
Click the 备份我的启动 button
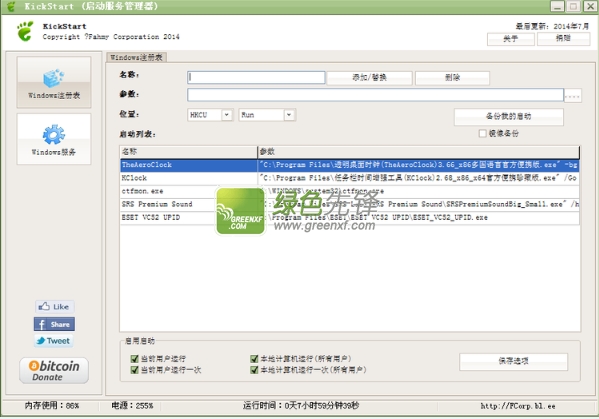(x=508, y=116)
